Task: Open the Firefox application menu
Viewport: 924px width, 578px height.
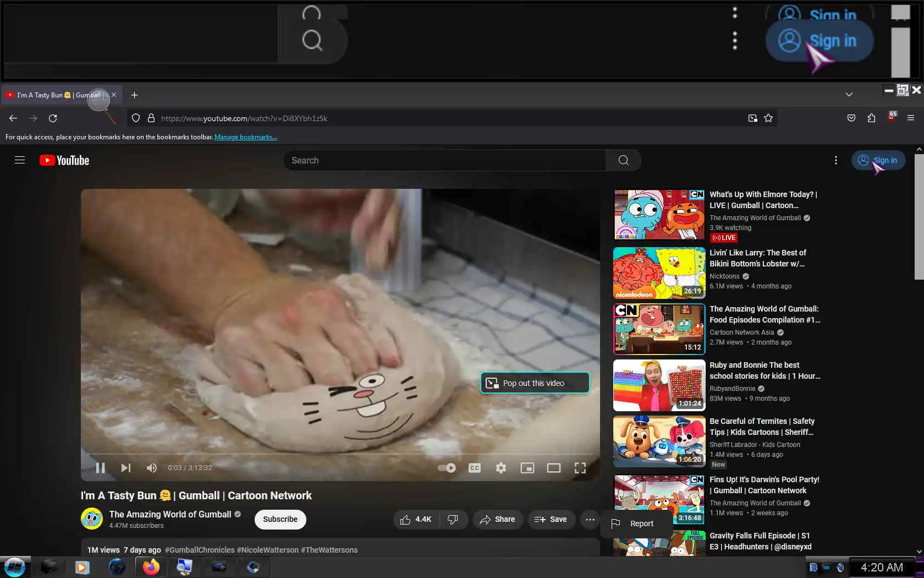Action: click(x=911, y=118)
